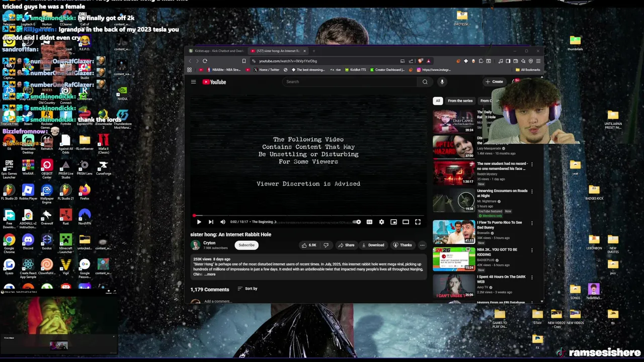Open Epic Games Launcher desktop icon

[9, 169]
